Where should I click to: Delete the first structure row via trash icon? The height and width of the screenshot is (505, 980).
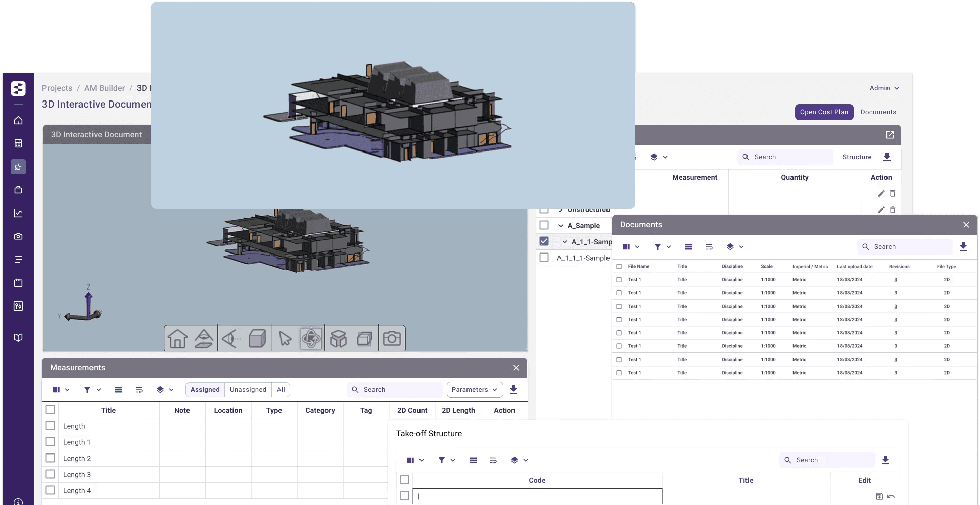tap(893, 193)
